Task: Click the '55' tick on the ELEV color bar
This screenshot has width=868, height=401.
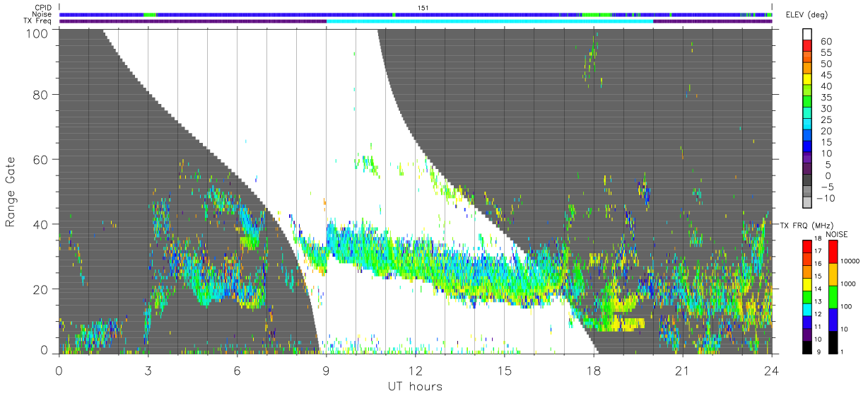Action: [826, 52]
